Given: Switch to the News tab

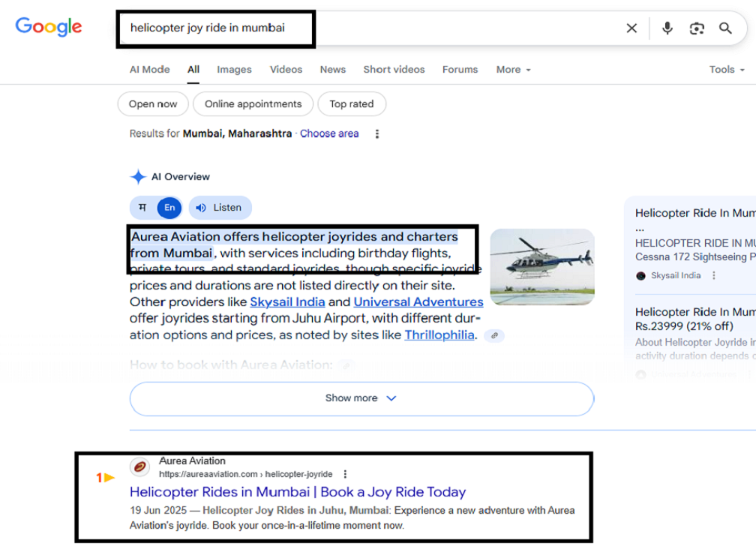Looking at the screenshot, I should (332, 69).
